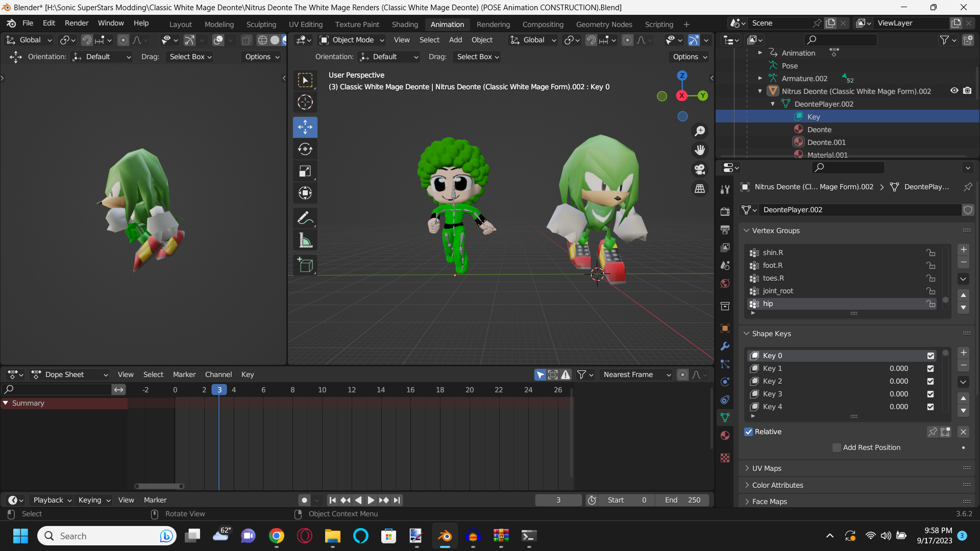
Task: Open Chrome from the taskbar
Action: point(277,536)
